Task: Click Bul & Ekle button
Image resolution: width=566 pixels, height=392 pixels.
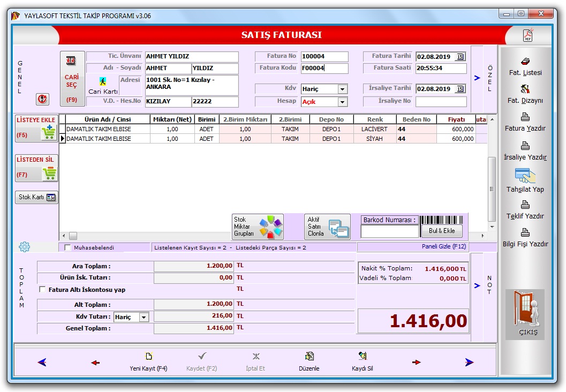Action: click(442, 231)
